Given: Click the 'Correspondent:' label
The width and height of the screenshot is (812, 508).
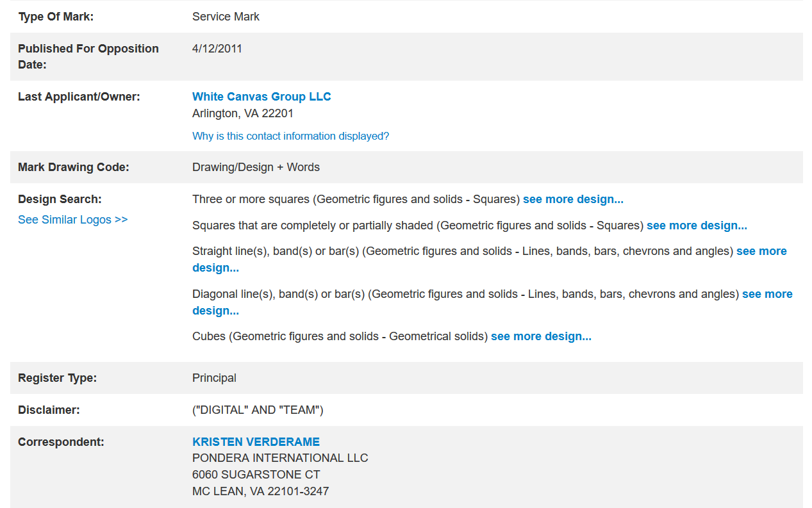Looking at the screenshot, I should click(61, 442).
